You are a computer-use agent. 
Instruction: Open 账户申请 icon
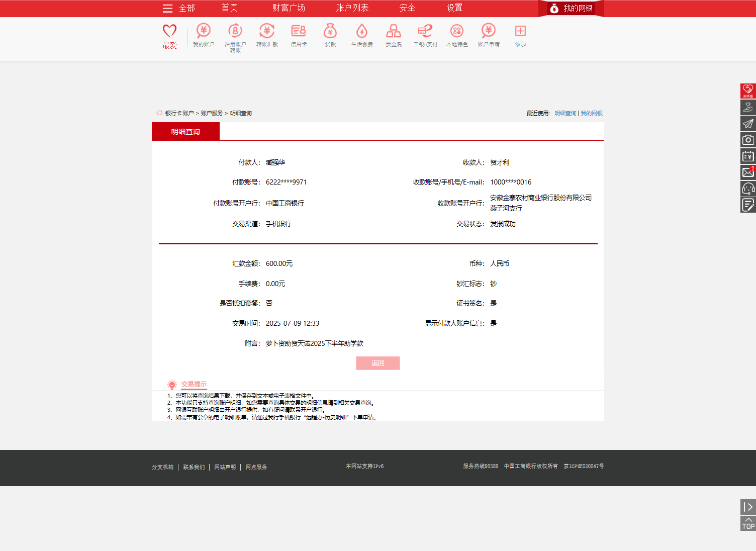(x=489, y=31)
